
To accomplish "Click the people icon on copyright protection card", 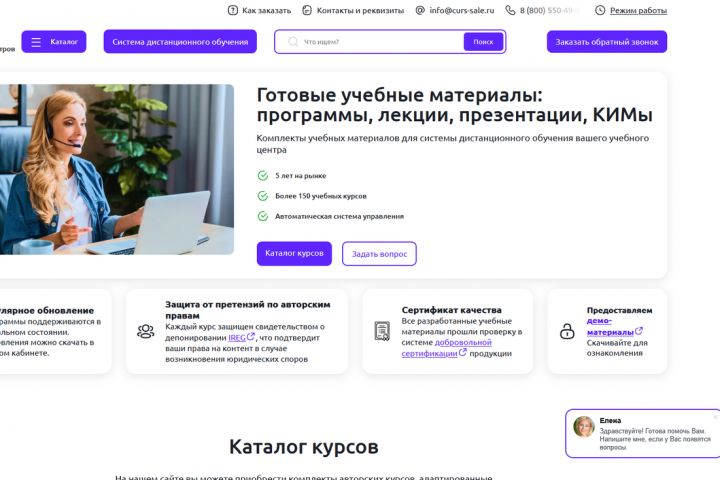I will click(146, 331).
